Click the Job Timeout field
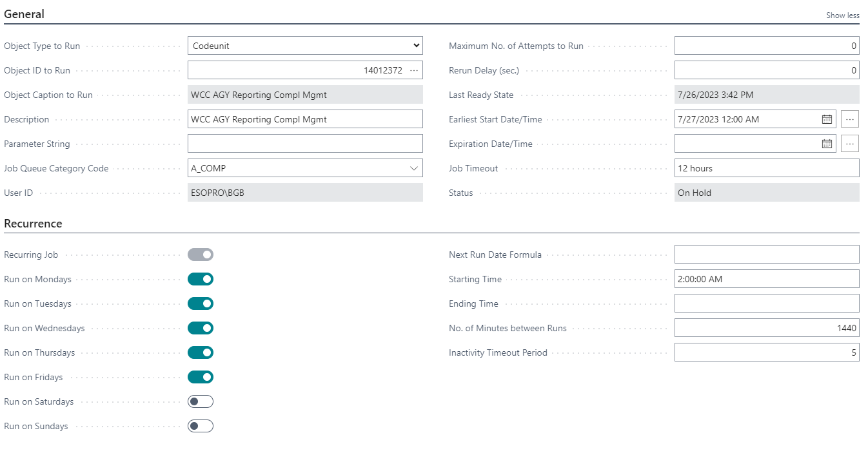Image resolution: width=868 pixels, height=453 pixels. click(x=766, y=168)
